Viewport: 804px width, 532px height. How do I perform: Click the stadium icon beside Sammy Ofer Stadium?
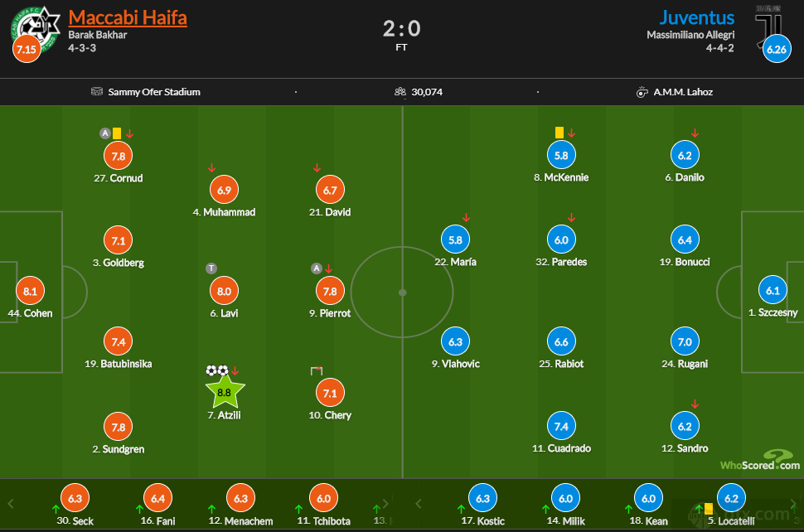click(x=97, y=92)
